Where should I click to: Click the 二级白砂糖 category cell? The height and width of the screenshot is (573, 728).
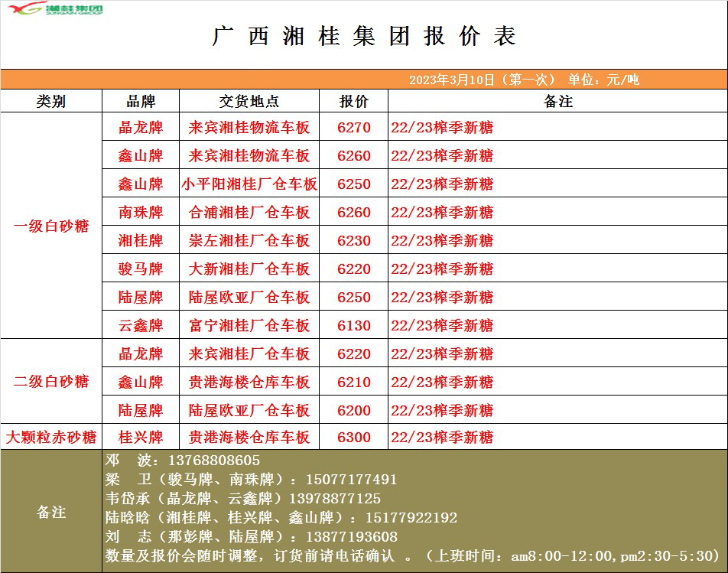(51, 382)
